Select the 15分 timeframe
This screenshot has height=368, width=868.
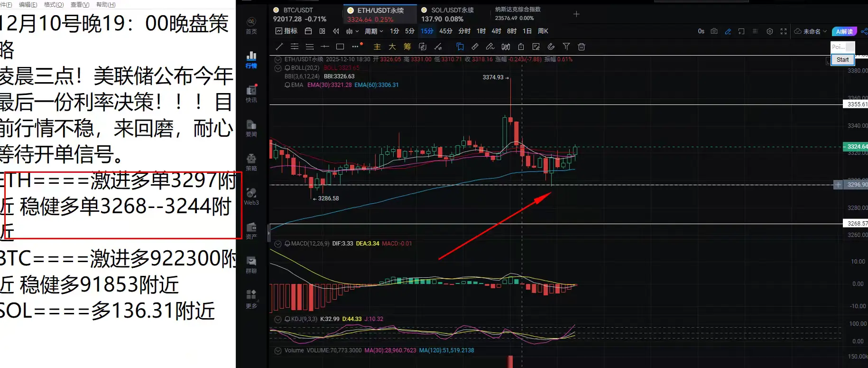click(x=427, y=31)
